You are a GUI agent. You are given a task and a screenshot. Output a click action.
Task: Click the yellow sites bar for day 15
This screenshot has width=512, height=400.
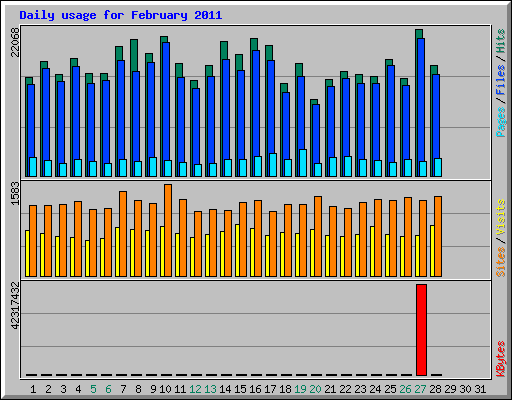pos(237,250)
